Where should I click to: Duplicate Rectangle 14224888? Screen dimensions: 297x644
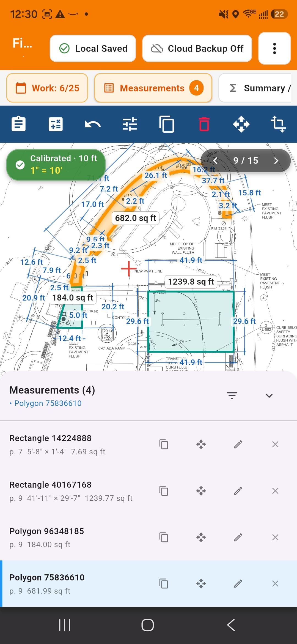coord(164,444)
